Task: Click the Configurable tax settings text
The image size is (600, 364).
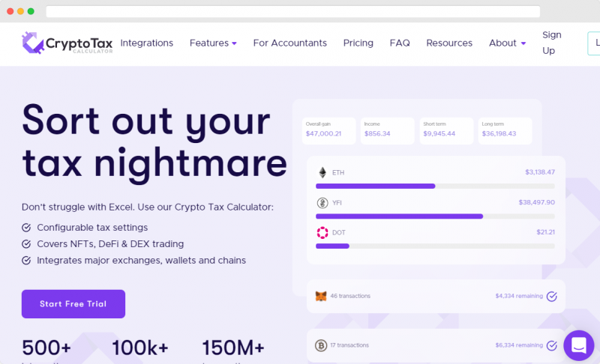Action: tap(92, 228)
